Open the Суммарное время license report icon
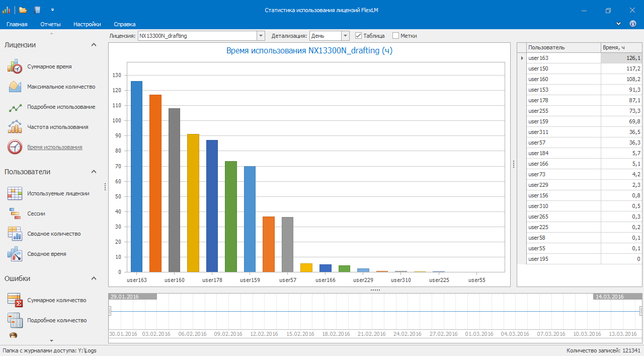The image size is (644, 356). (x=15, y=66)
